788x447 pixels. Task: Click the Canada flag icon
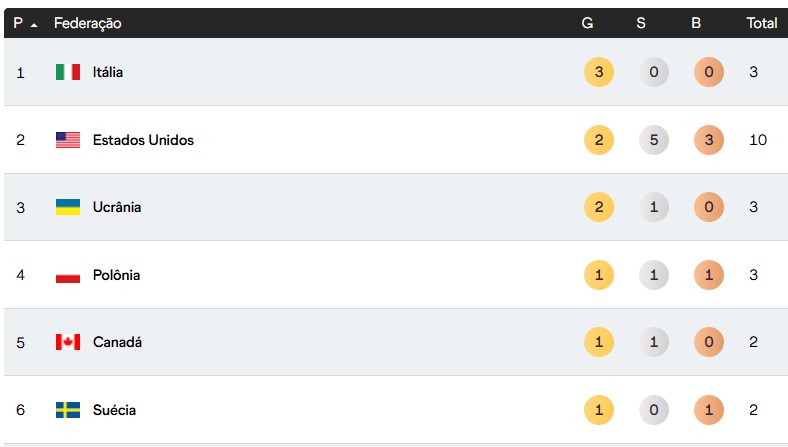(x=67, y=342)
